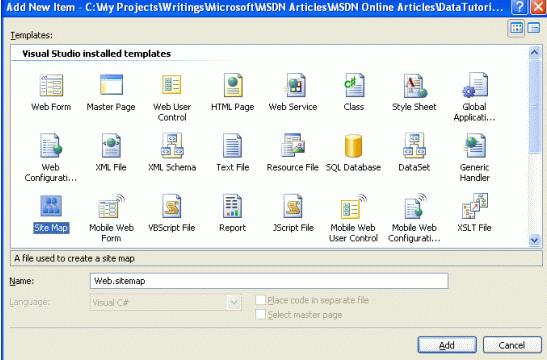Close the Add New Item dialog
The height and width of the screenshot is (360, 547).
point(538,7)
